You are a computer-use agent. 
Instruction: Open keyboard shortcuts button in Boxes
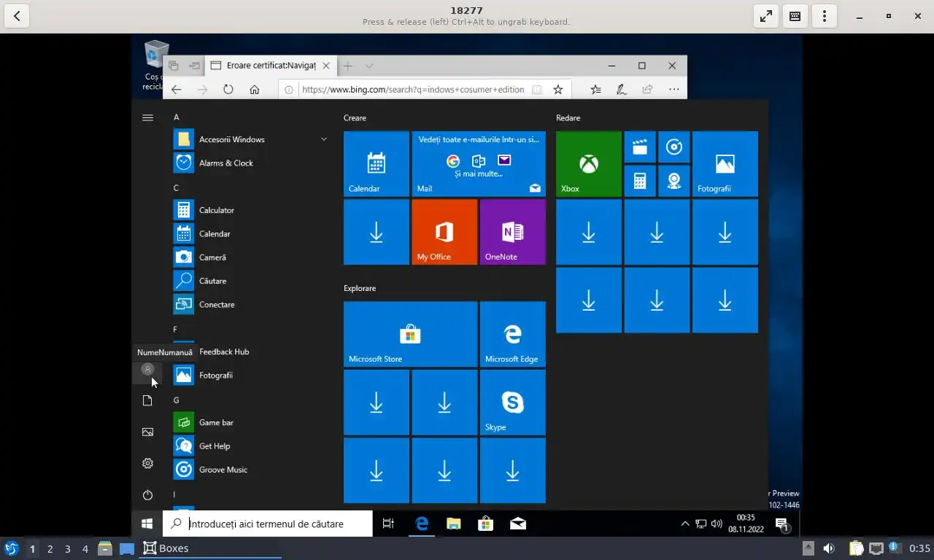coord(795,16)
